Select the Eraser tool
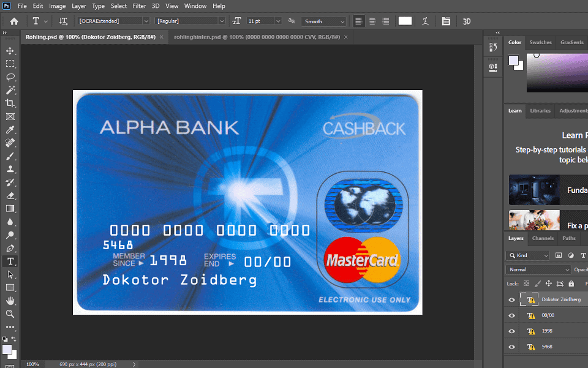The width and height of the screenshot is (588, 368). click(x=10, y=195)
